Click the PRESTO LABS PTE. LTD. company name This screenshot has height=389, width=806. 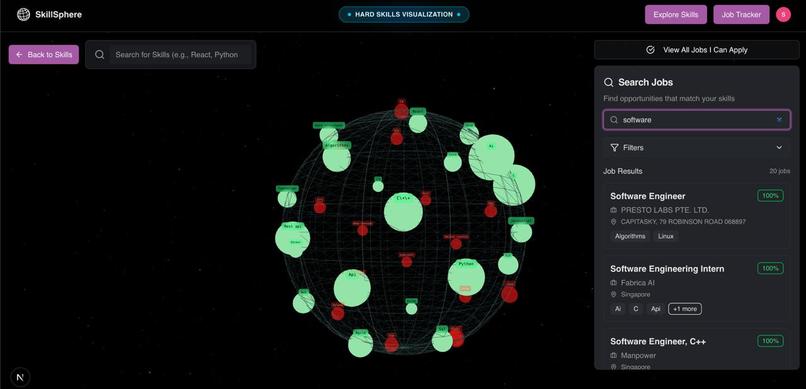tap(665, 210)
